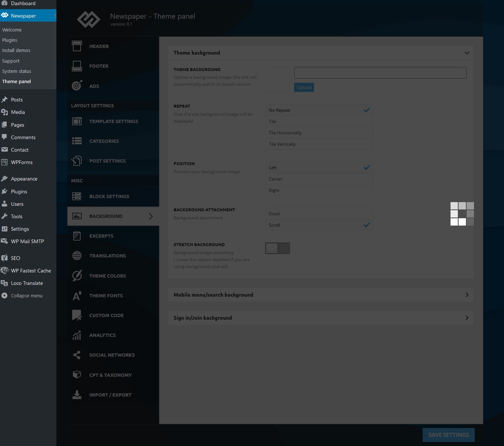
Task: Click the Contact envelope icon
Action: (x=4, y=150)
